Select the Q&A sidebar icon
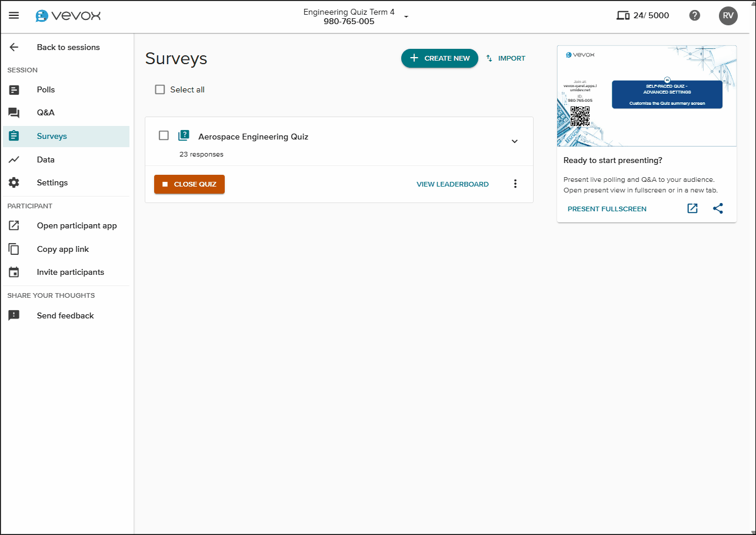 coord(14,112)
